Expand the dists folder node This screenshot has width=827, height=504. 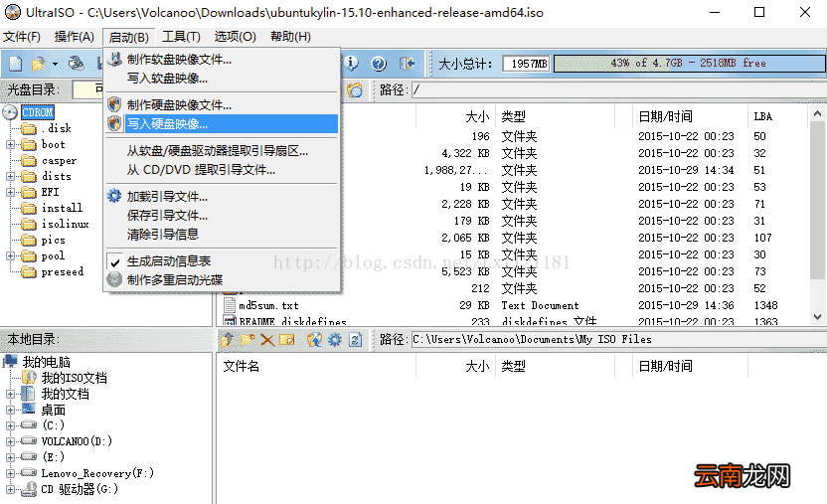10,176
